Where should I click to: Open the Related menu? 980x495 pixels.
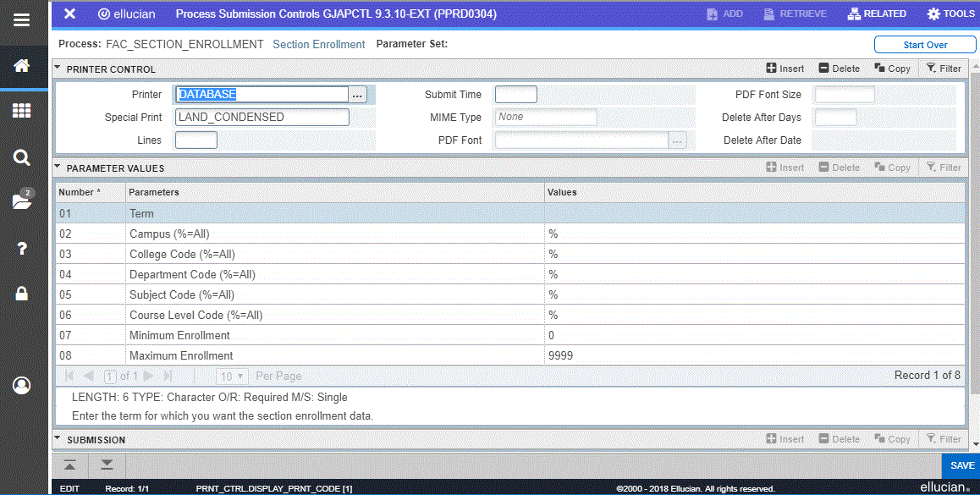coord(877,14)
